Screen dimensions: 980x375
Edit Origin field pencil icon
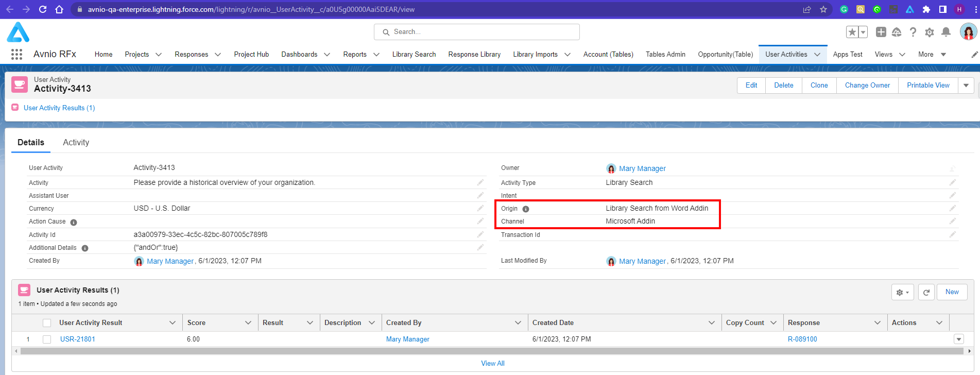coord(952,208)
